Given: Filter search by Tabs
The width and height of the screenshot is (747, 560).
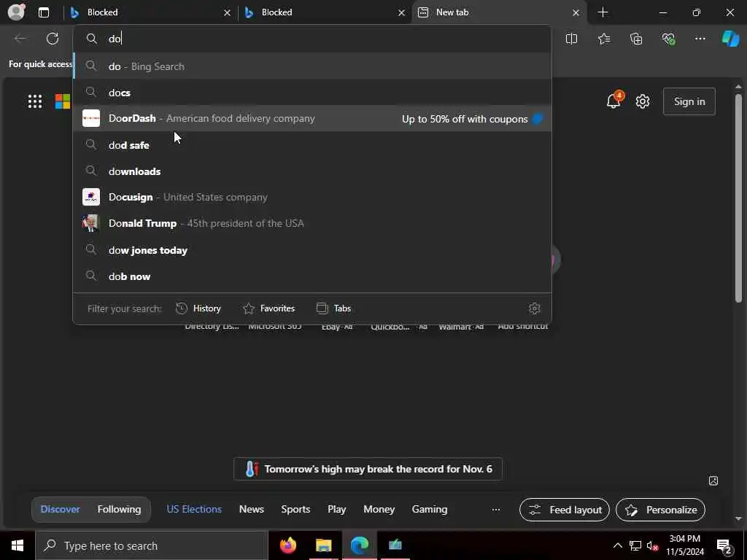Looking at the screenshot, I should click(333, 308).
